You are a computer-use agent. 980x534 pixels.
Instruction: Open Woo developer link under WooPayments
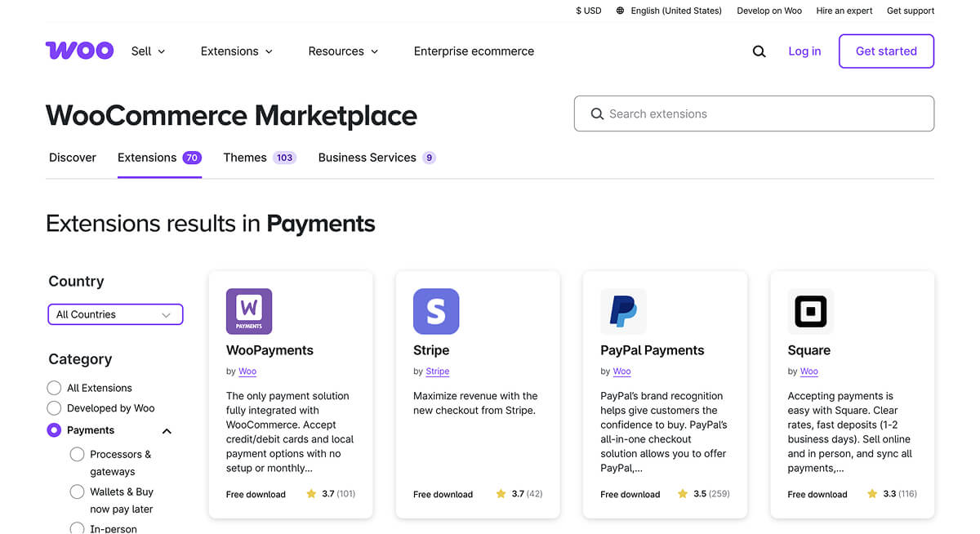click(247, 372)
